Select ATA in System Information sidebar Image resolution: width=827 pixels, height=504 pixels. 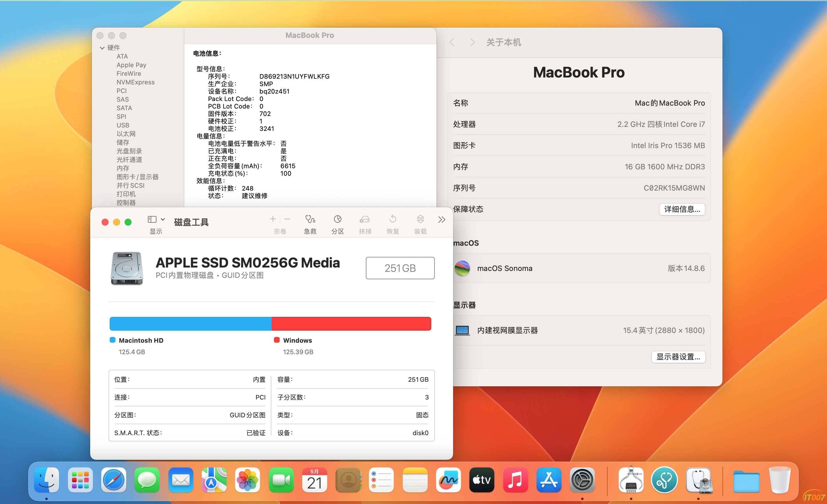122,56
